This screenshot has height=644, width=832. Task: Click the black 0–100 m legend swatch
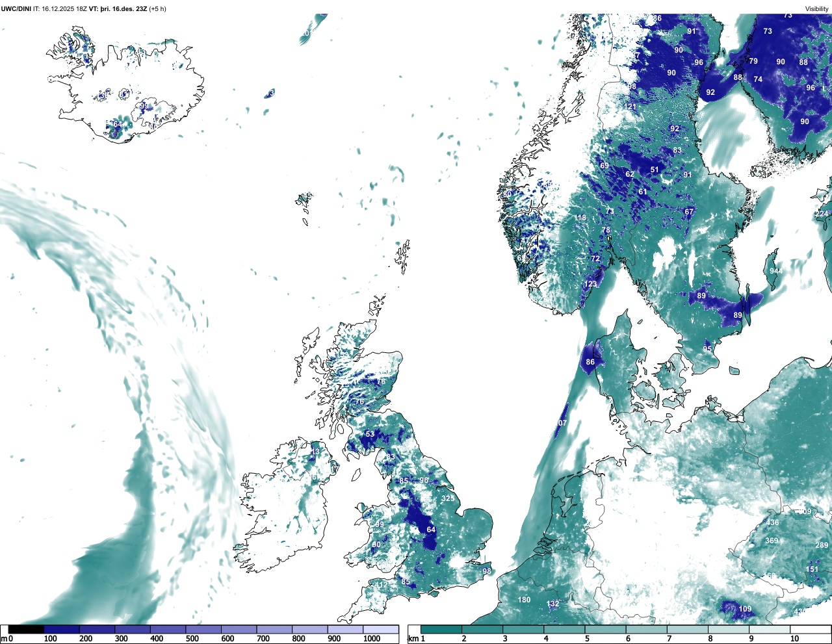click(x=26, y=629)
